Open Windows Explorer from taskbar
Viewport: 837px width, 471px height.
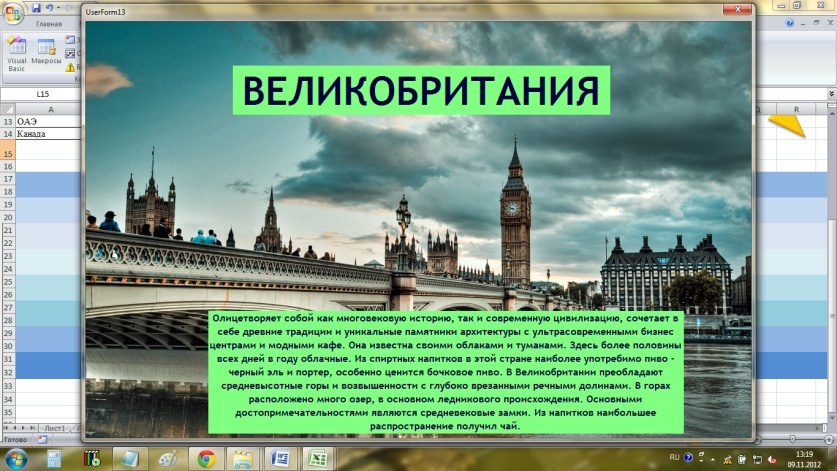pyautogui.click(x=243, y=459)
